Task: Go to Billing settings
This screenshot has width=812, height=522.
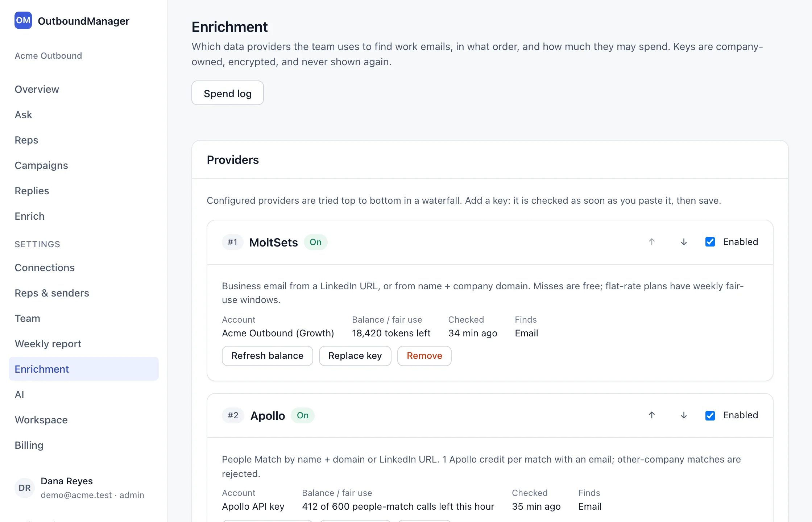Action: tap(84, 445)
